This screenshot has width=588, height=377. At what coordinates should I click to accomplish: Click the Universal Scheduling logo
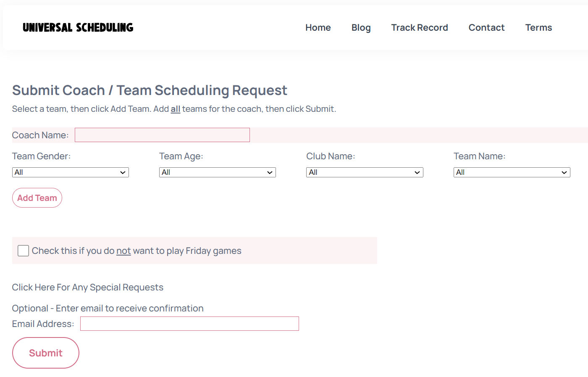click(78, 27)
